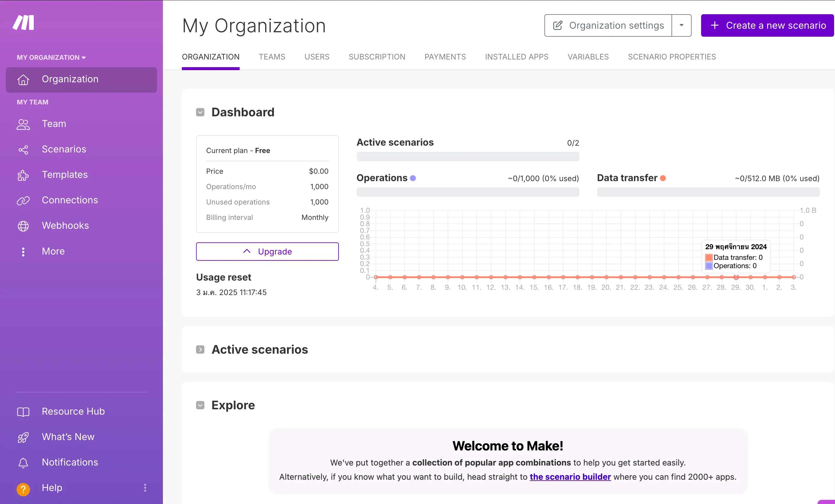Open the Help row options dots
835x504 pixels.
click(145, 488)
